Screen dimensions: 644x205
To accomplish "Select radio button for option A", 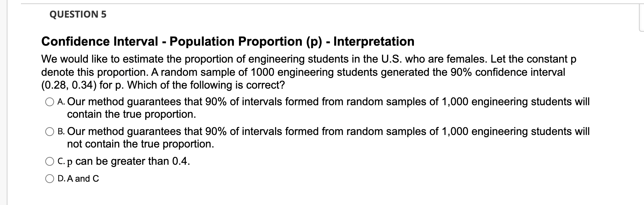I will pos(49,101).
